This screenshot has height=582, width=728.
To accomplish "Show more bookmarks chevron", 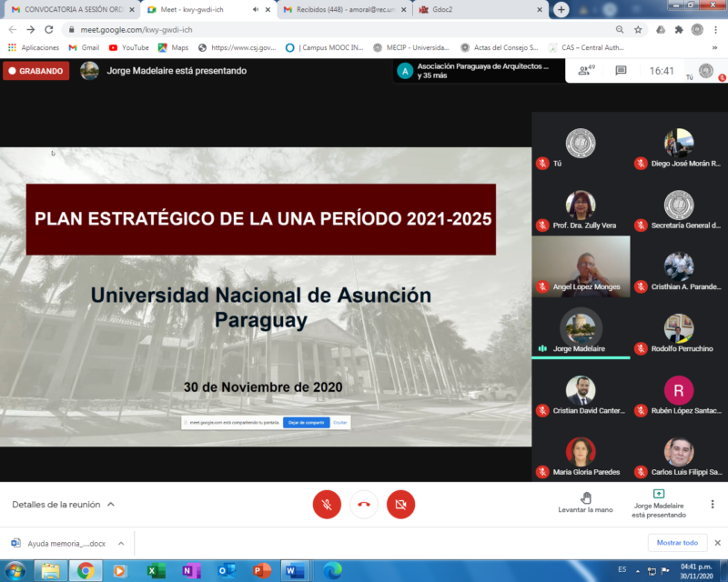I will point(714,47).
